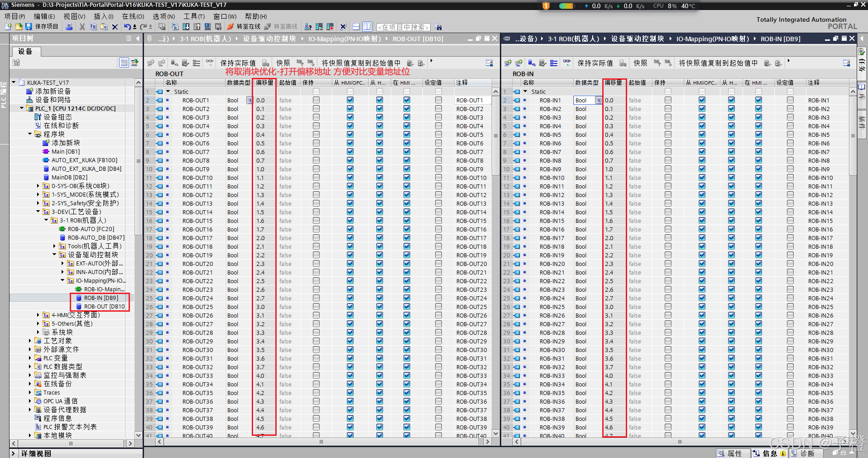Viewport: 868px width, 458px height.
Task: Click the search-in-project binoculars icon
Action: pos(438,27)
